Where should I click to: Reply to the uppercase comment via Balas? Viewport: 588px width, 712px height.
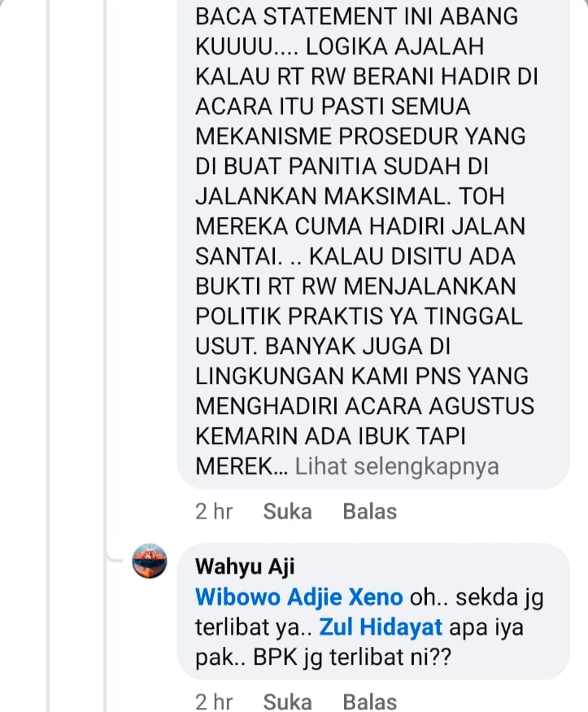click(370, 512)
